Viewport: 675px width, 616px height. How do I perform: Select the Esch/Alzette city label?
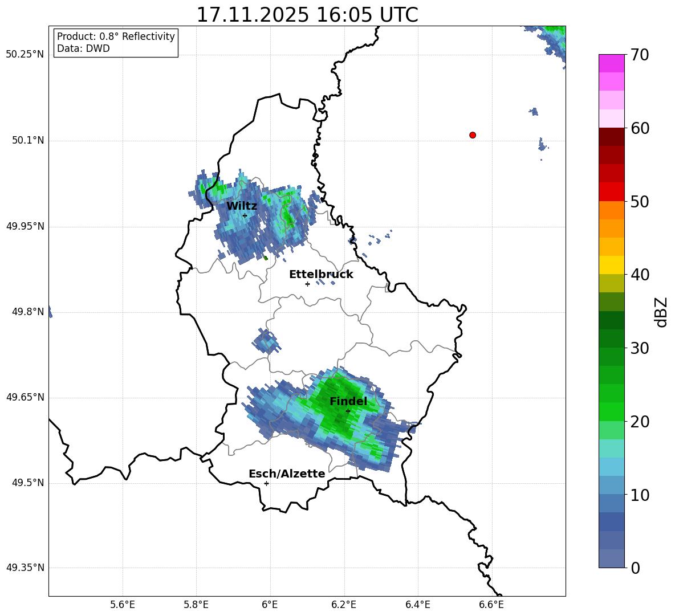[x=287, y=474]
